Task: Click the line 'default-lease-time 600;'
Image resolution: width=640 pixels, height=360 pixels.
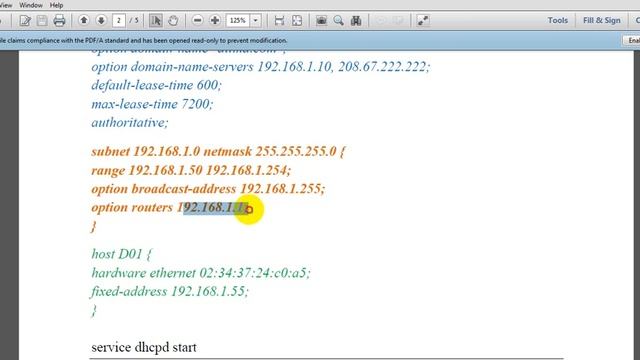Action: click(156, 85)
